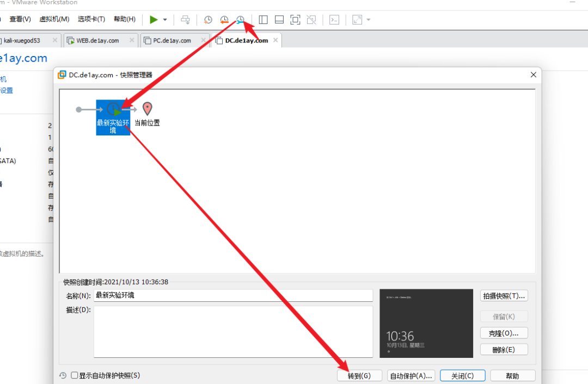Open snapshot manager toolbar icon

241,20
